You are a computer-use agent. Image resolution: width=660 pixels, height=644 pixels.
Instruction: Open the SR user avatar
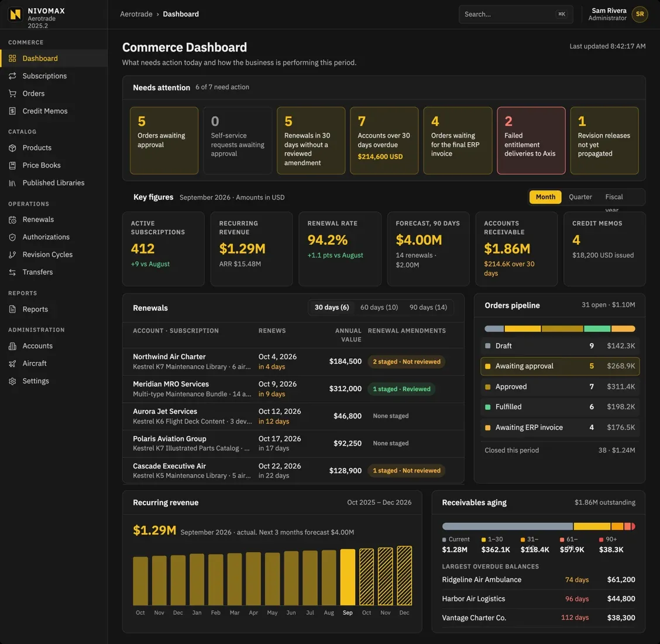tap(640, 14)
